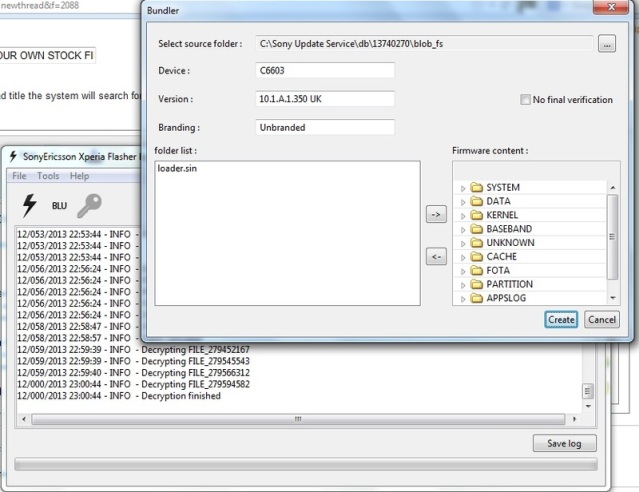
Task: Click the BASEBAND folder icon
Action: pos(476,229)
